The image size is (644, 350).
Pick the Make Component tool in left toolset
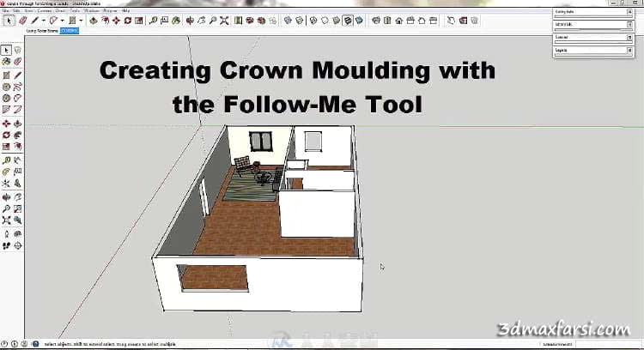(18, 50)
